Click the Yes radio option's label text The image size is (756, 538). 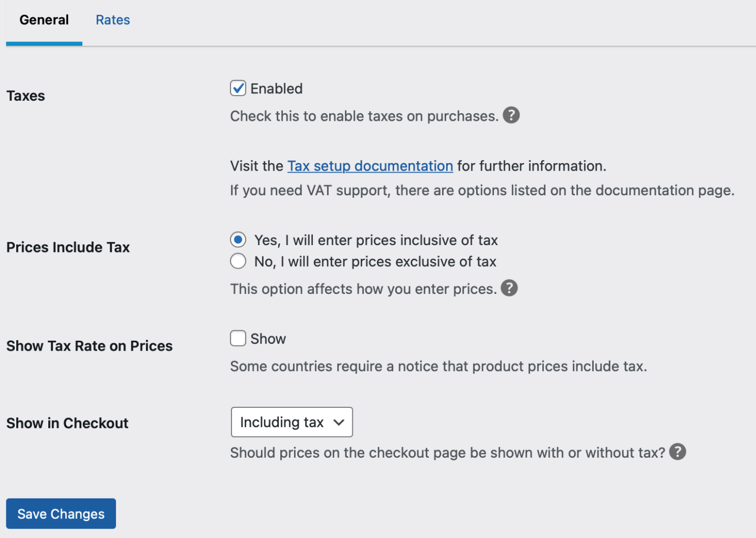(376, 239)
